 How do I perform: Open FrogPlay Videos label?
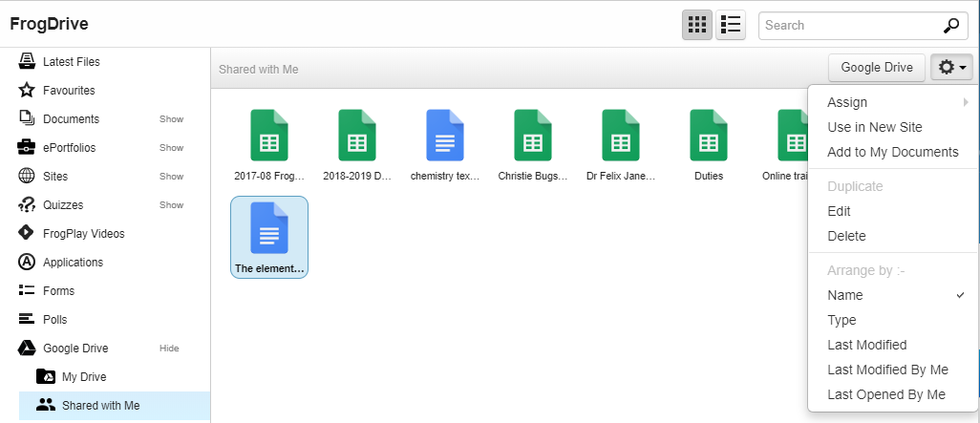(84, 234)
